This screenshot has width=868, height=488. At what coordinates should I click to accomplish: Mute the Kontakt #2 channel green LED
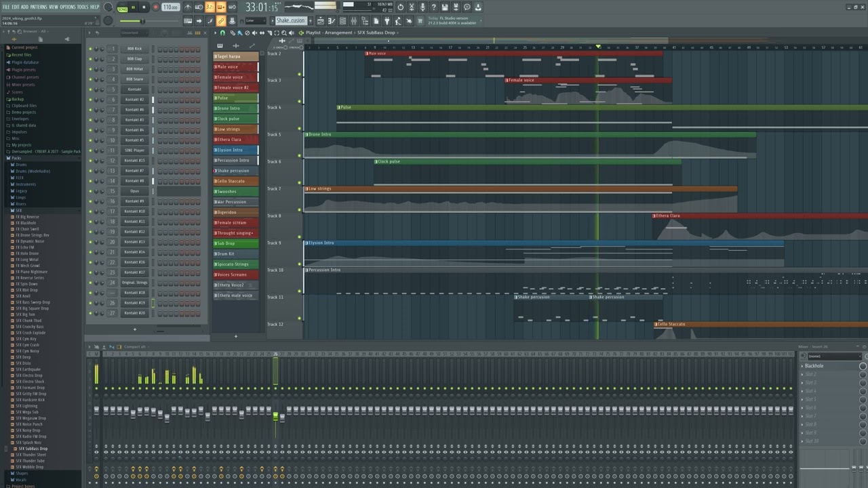coord(90,100)
